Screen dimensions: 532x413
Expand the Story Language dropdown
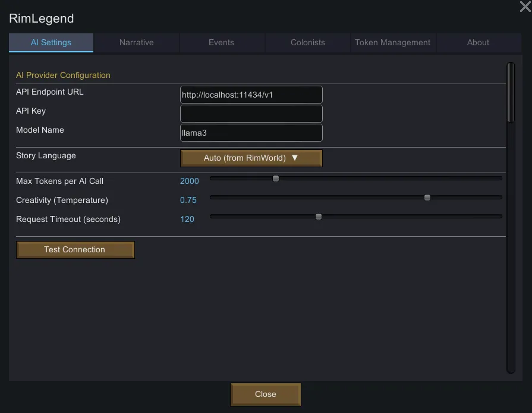click(251, 158)
